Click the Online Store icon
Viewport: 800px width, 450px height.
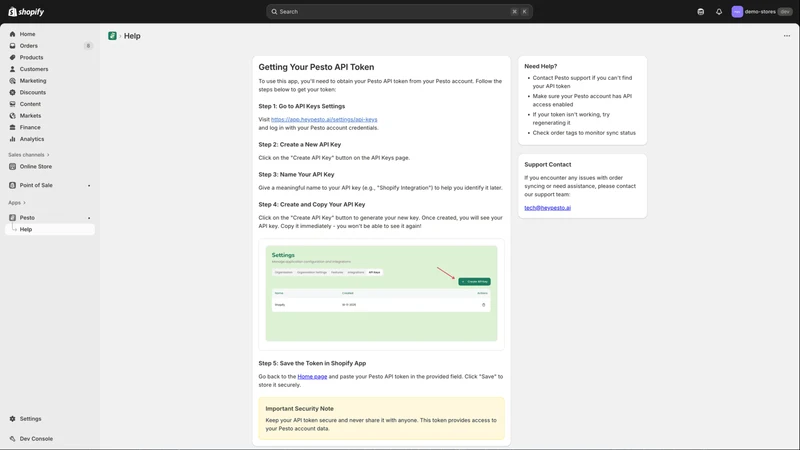[12, 166]
